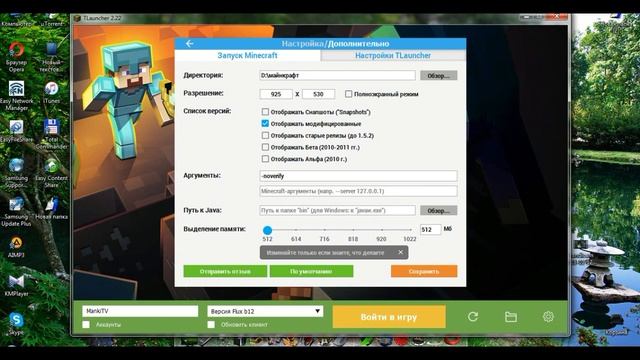Click the green Отправить отзыв button
The image size is (640, 360).
225,271
